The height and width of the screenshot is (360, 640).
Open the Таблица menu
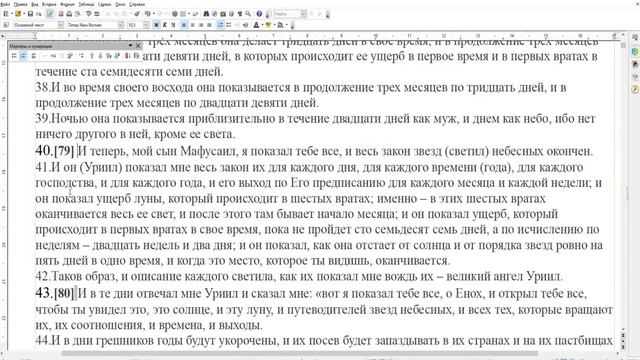(x=86, y=4)
